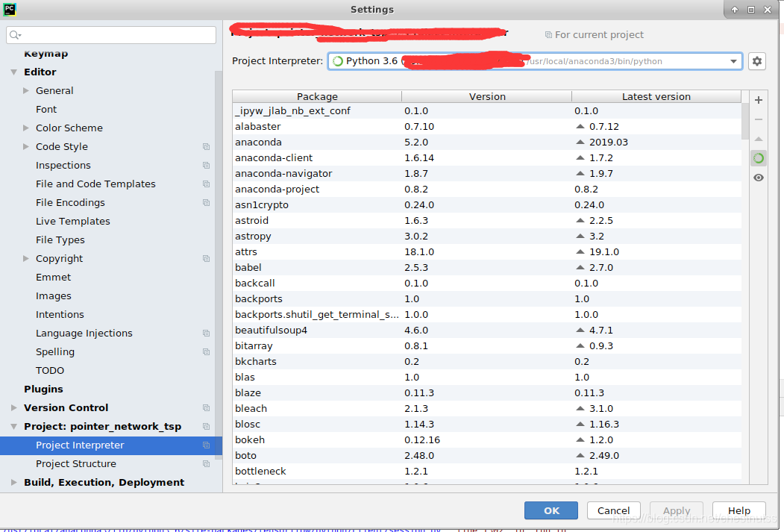Select the _ipyw_jlab_nb_ext_conf package row
The image size is (784, 532).
[487, 111]
